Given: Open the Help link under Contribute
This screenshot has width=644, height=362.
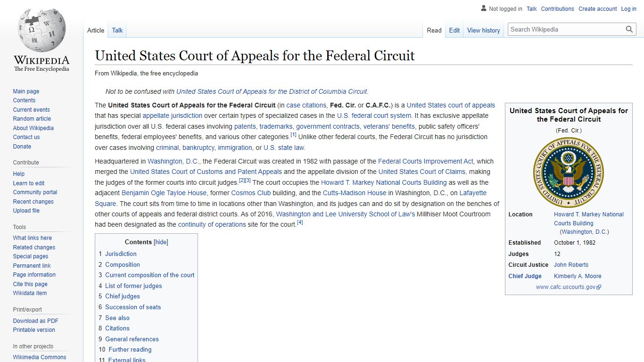Looking at the screenshot, I should 19,174.
